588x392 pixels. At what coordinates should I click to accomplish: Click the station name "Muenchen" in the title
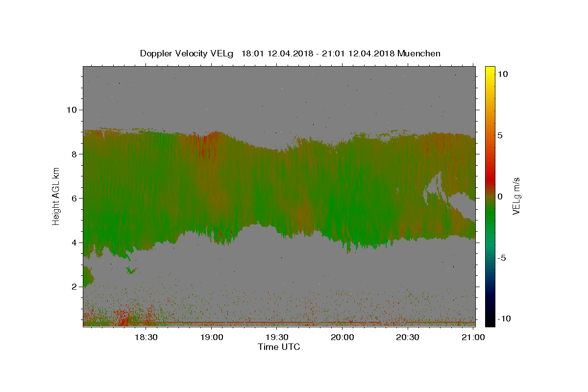pos(419,53)
